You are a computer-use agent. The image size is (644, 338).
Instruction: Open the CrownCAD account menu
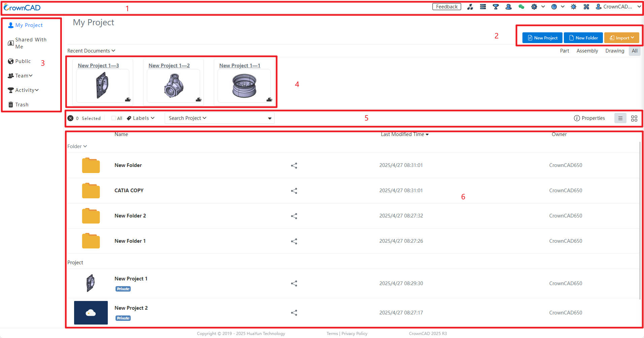[618, 7]
